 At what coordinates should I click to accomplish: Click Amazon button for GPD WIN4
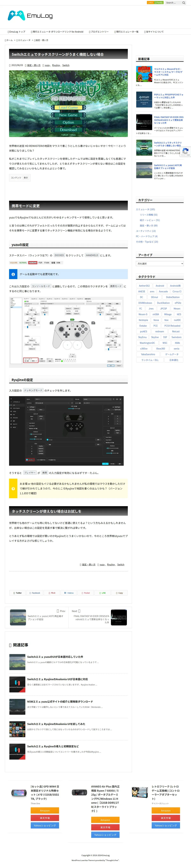pyautogui.click(x=45, y=810)
